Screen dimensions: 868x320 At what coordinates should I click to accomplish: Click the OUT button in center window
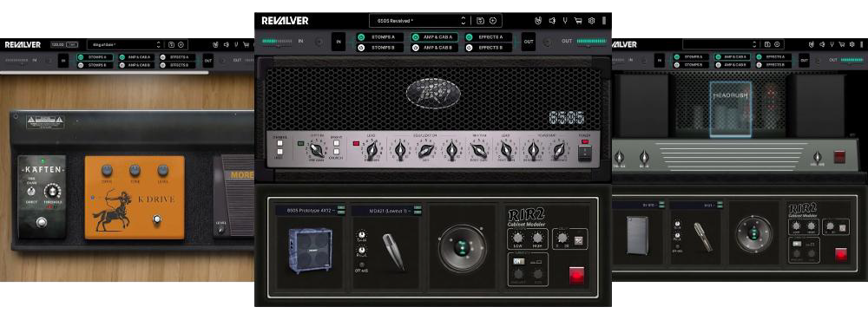(529, 42)
